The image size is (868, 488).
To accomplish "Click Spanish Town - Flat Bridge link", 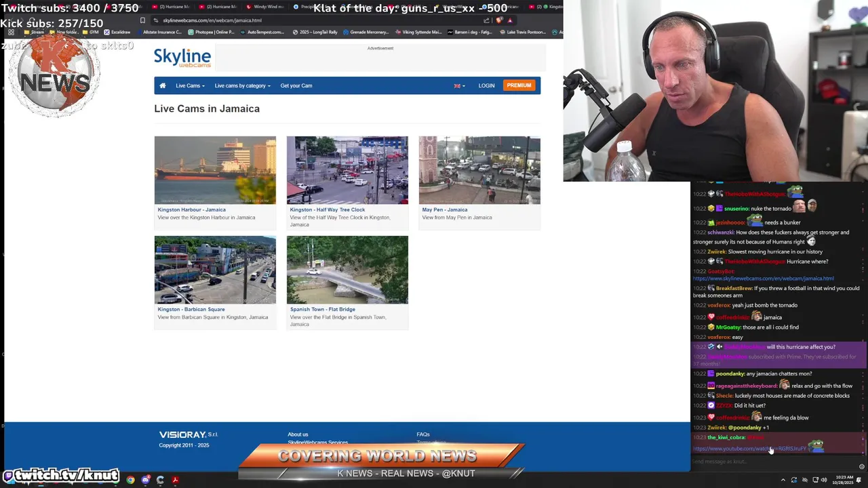I will click(x=323, y=309).
